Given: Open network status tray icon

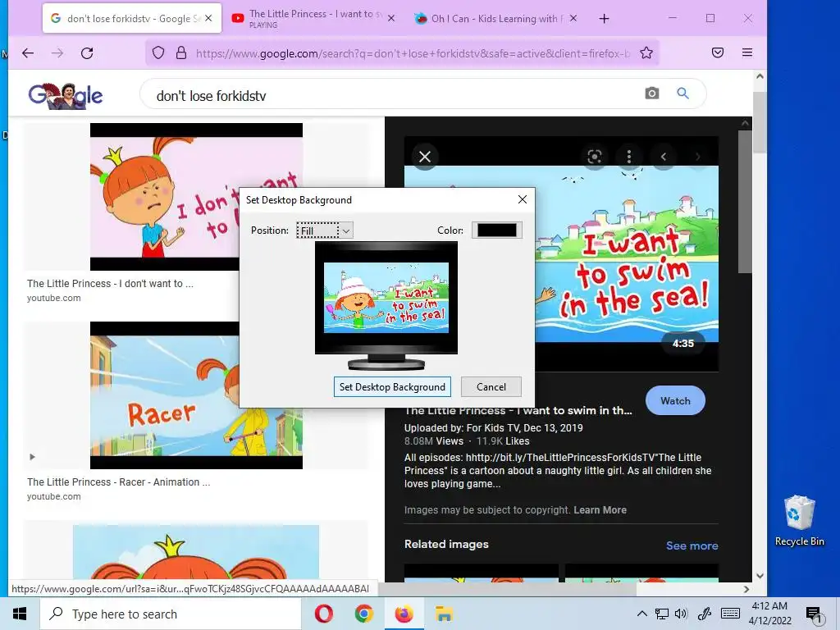Looking at the screenshot, I should pyautogui.click(x=662, y=614).
